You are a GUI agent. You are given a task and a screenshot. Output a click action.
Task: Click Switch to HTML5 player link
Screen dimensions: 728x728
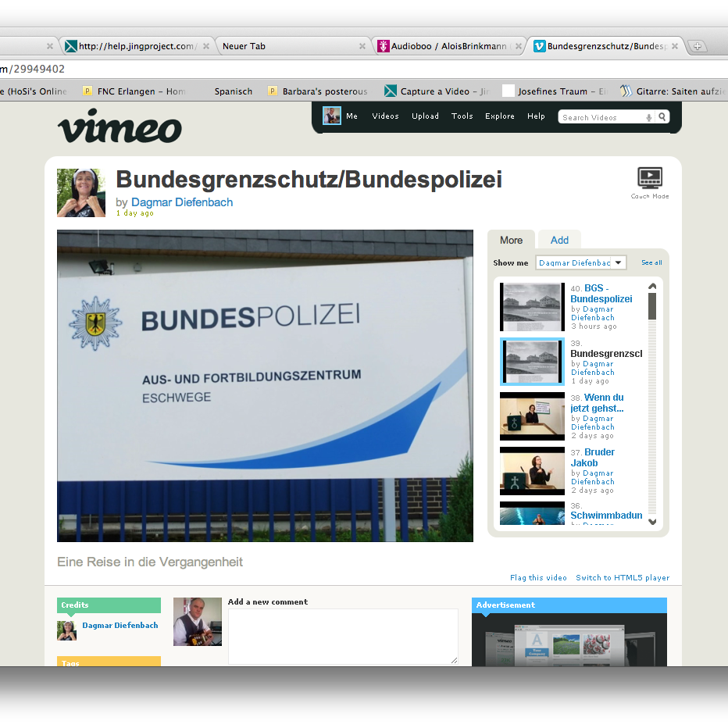(623, 578)
